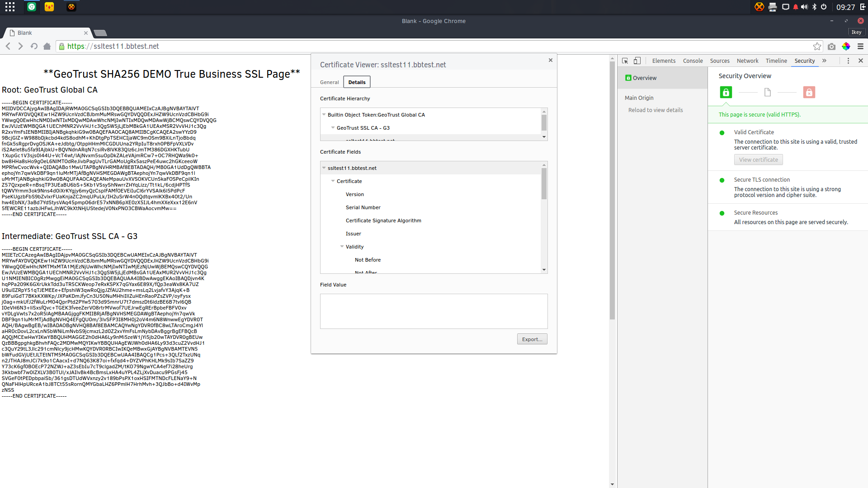Show more DevTools tabs
Viewport: 868px width, 488px height.
click(824, 61)
